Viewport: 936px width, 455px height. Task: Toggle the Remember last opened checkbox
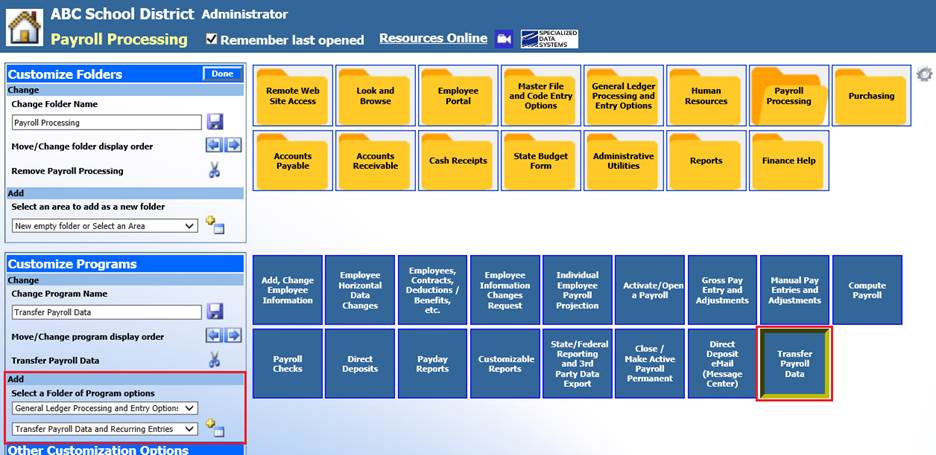pyautogui.click(x=211, y=39)
